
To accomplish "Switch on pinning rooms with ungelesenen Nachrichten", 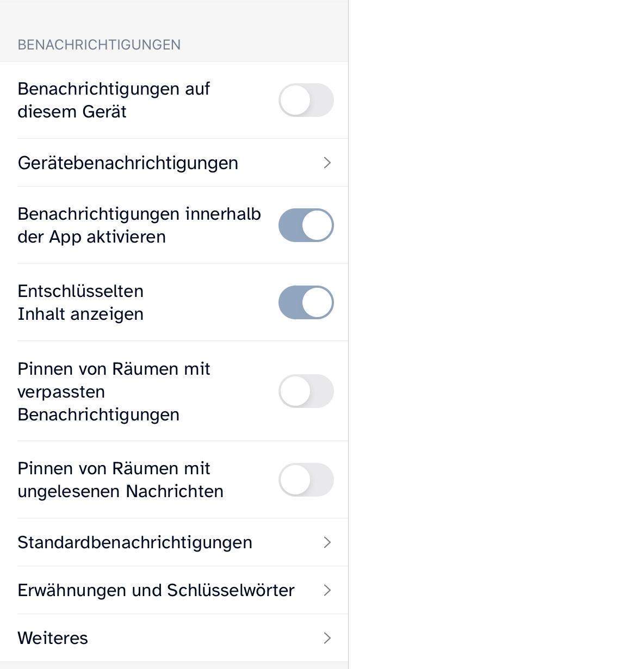I will point(306,480).
